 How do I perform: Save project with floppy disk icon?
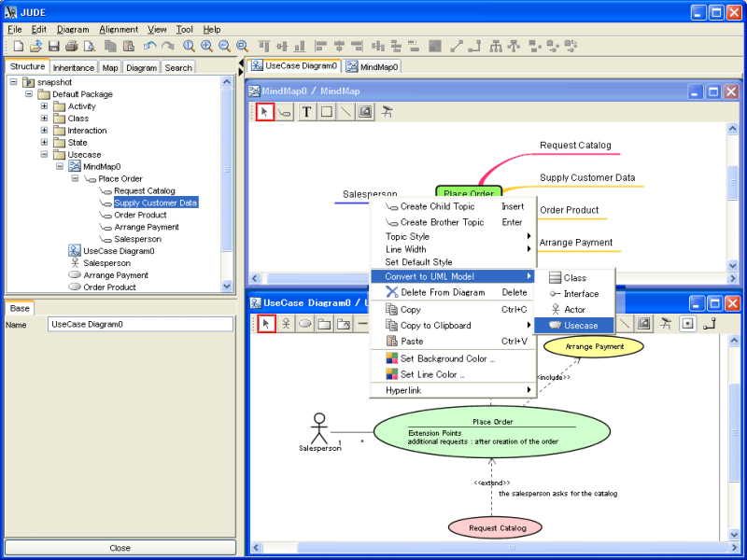pos(53,46)
